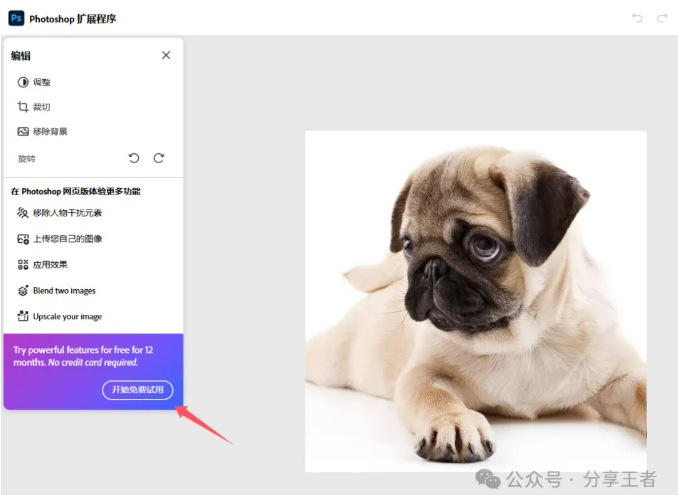Open 移除人物干扰元素 feature
The height and width of the screenshot is (495, 678).
(67, 213)
